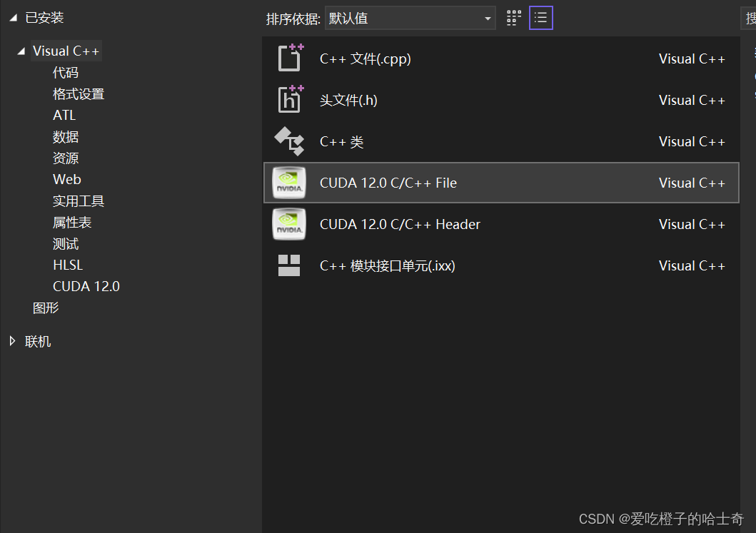Click the NVIDIA icon for CUDA 12.0 C/C++ File
756x533 pixels.
click(289, 183)
